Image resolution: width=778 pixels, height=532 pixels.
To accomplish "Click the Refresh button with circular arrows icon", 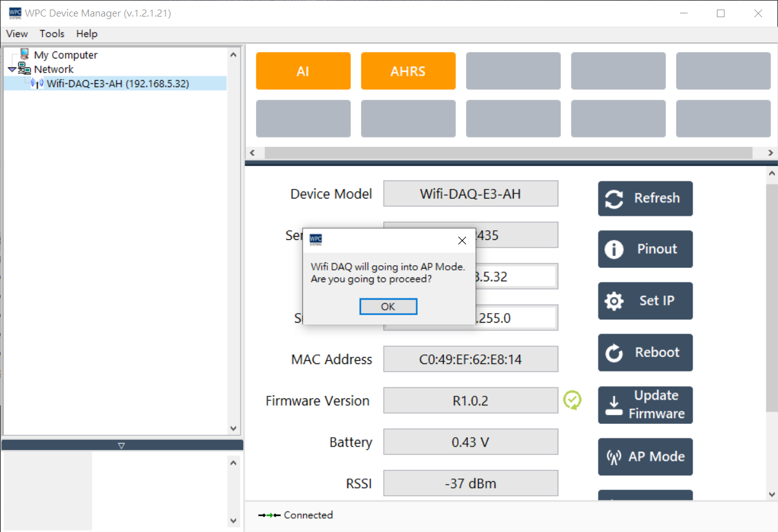I will pos(645,199).
